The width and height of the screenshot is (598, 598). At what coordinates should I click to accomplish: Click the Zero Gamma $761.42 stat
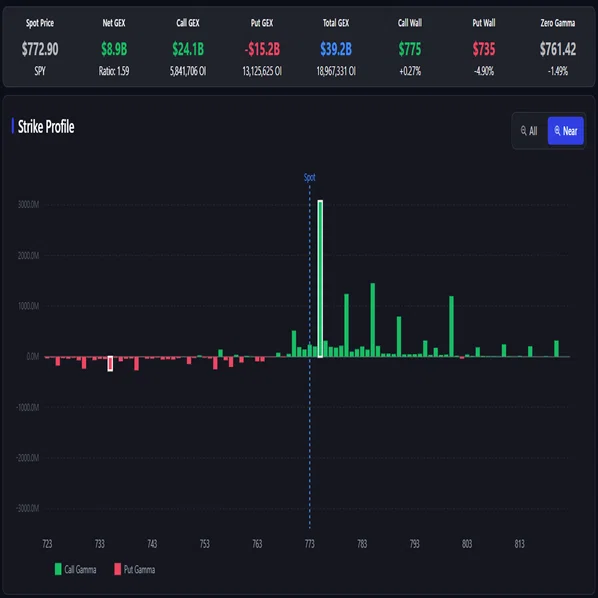pyautogui.click(x=558, y=47)
